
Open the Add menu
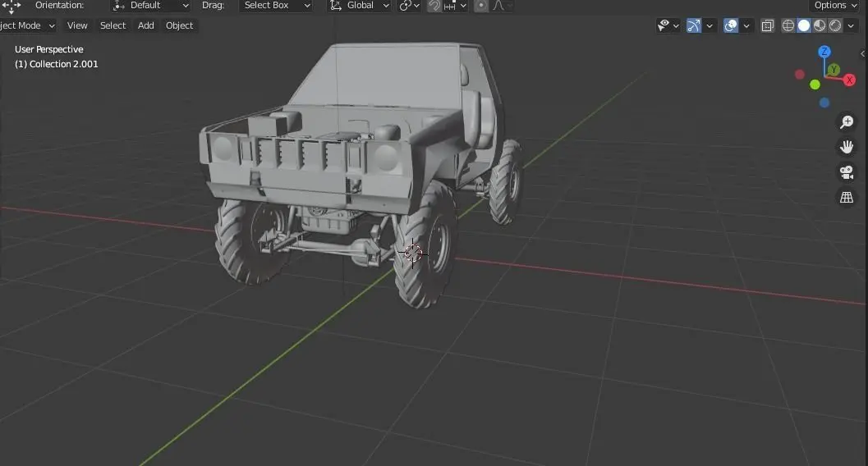pyautogui.click(x=145, y=25)
